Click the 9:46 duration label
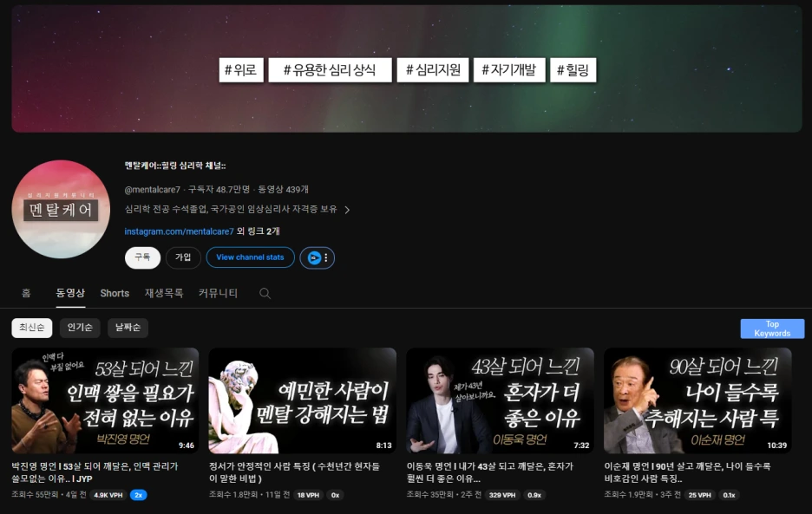Viewport: 812px width, 514px height. pyautogui.click(x=187, y=446)
